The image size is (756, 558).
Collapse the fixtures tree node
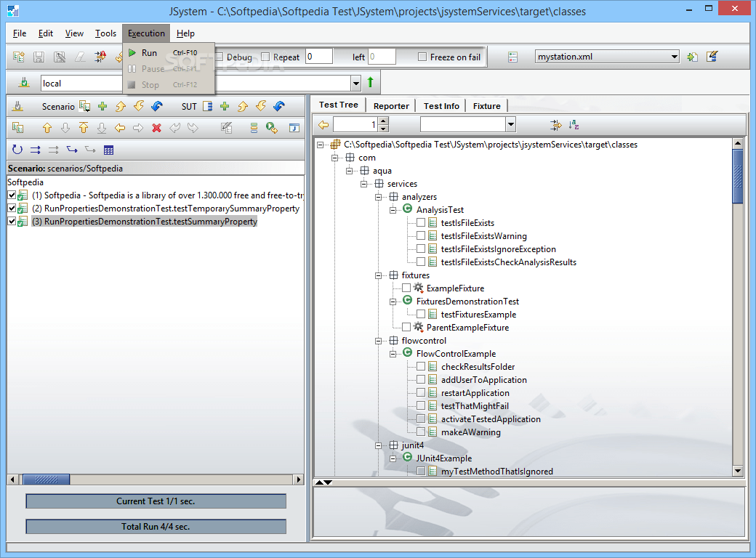(x=379, y=275)
